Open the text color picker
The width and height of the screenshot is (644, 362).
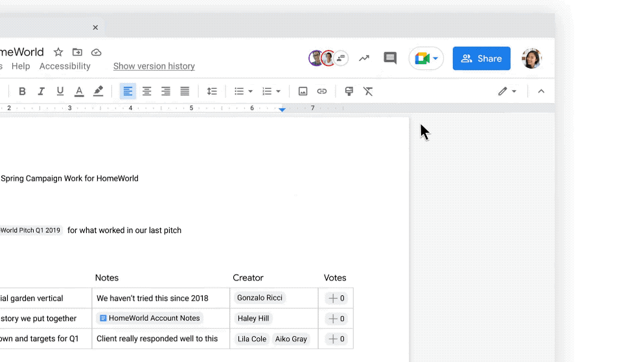(x=79, y=91)
